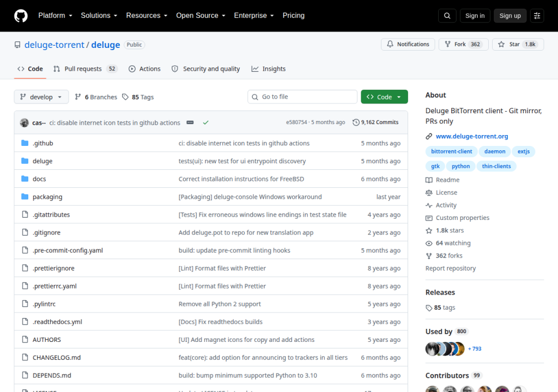Open the .pre-commit-config.yaml file

[68, 250]
